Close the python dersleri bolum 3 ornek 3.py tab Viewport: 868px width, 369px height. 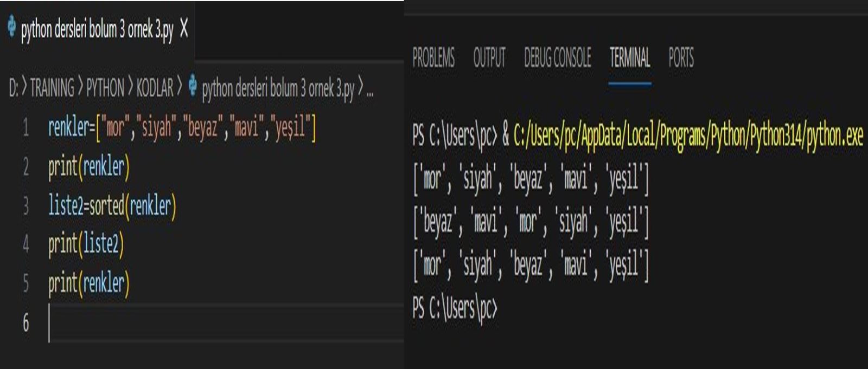point(184,28)
